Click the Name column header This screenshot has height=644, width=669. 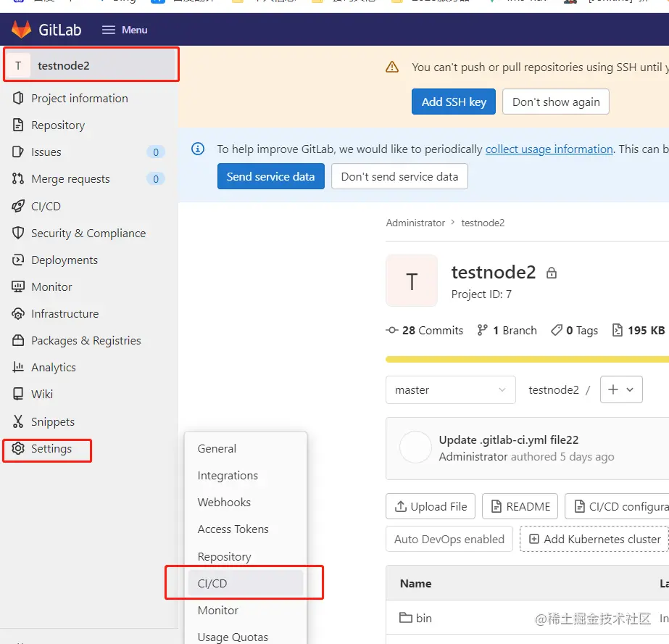pyautogui.click(x=415, y=583)
